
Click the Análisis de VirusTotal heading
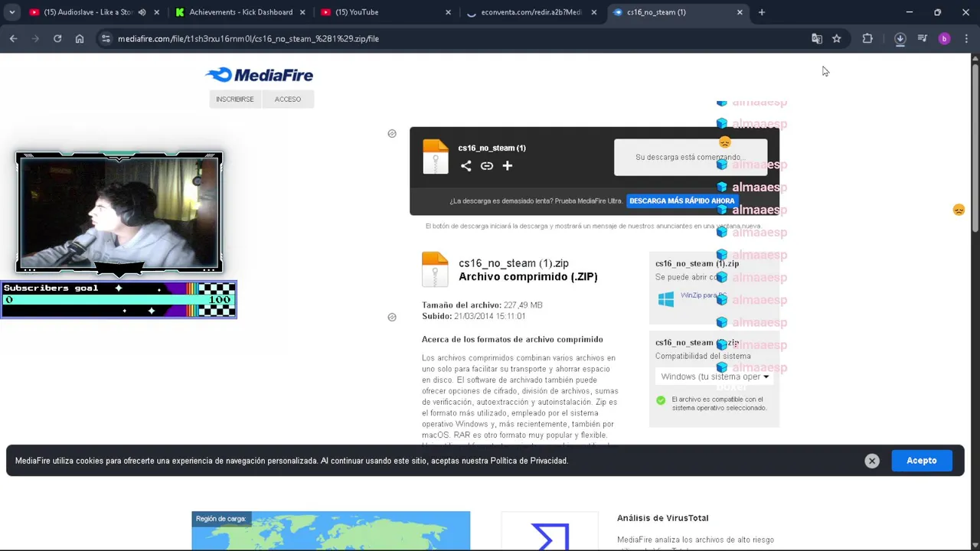[663, 518]
